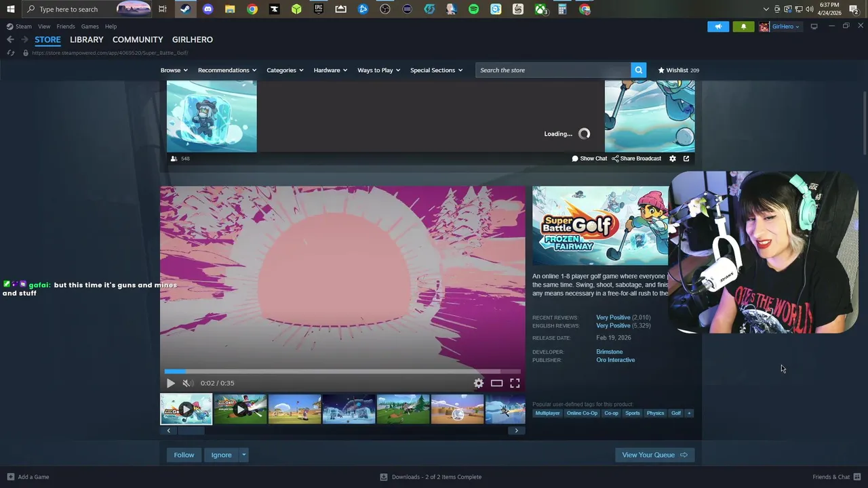Open Discord from the taskbar
This screenshot has width=868, height=488.
pyautogui.click(x=208, y=9)
